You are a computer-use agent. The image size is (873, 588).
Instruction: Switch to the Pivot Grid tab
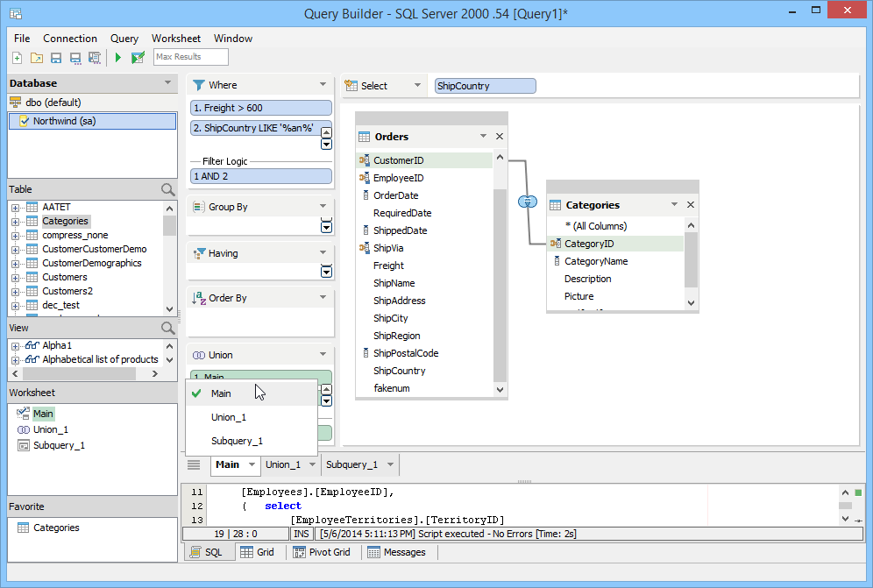click(x=323, y=552)
